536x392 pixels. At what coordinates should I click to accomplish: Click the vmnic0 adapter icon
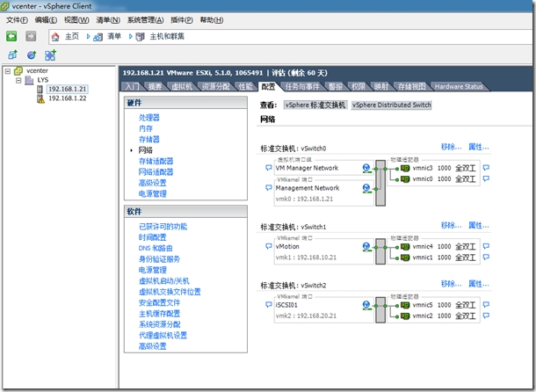[x=405, y=179]
